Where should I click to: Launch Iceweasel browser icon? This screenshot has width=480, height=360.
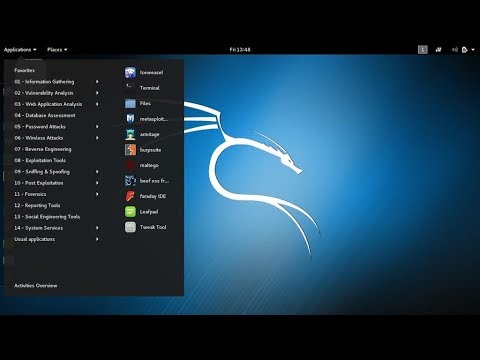pyautogui.click(x=130, y=72)
